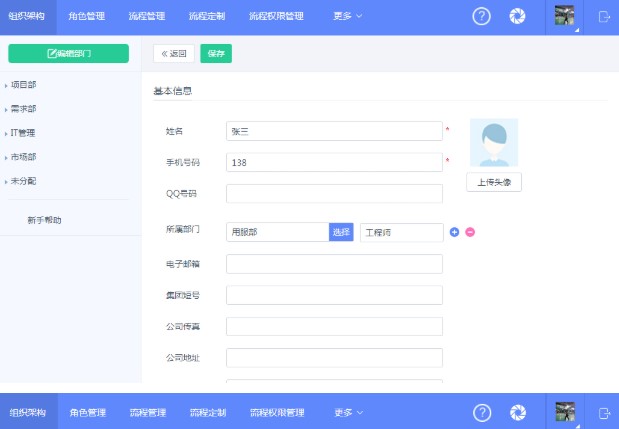Focus the empty QQ号码 field
Image resolution: width=619 pixels, height=429 pixels.
coord(334,193)
